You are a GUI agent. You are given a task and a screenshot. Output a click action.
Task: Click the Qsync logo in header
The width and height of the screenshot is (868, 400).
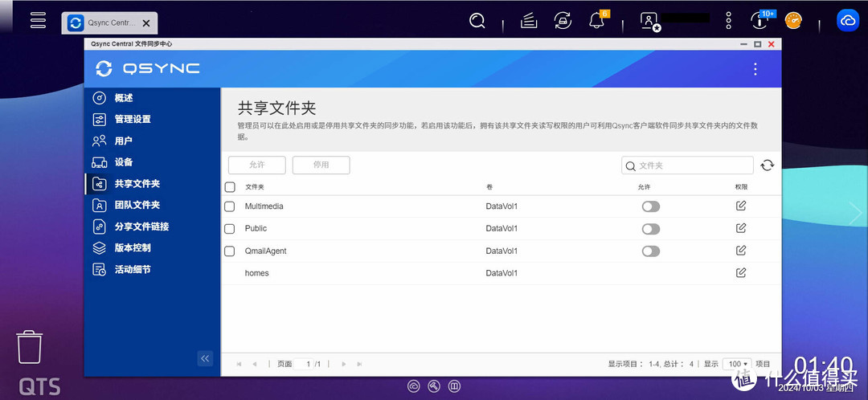(x=147, y=68)
